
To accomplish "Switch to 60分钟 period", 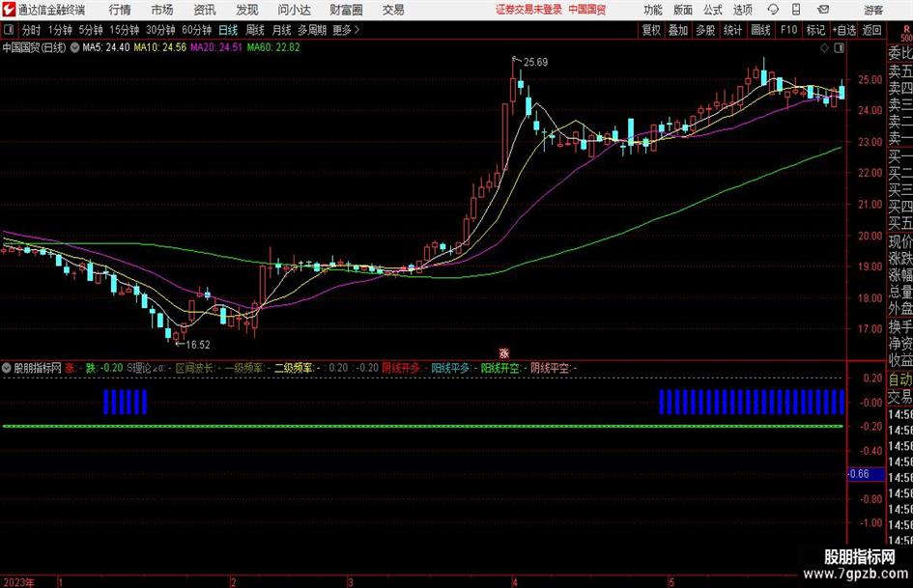I will coord(196,30).
